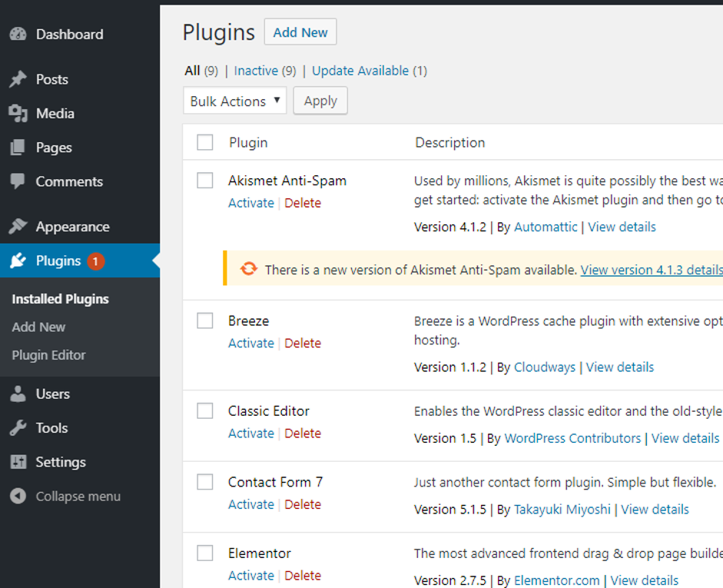
Task: Open WordPress Contributors author link
Action: pos(572,438)
